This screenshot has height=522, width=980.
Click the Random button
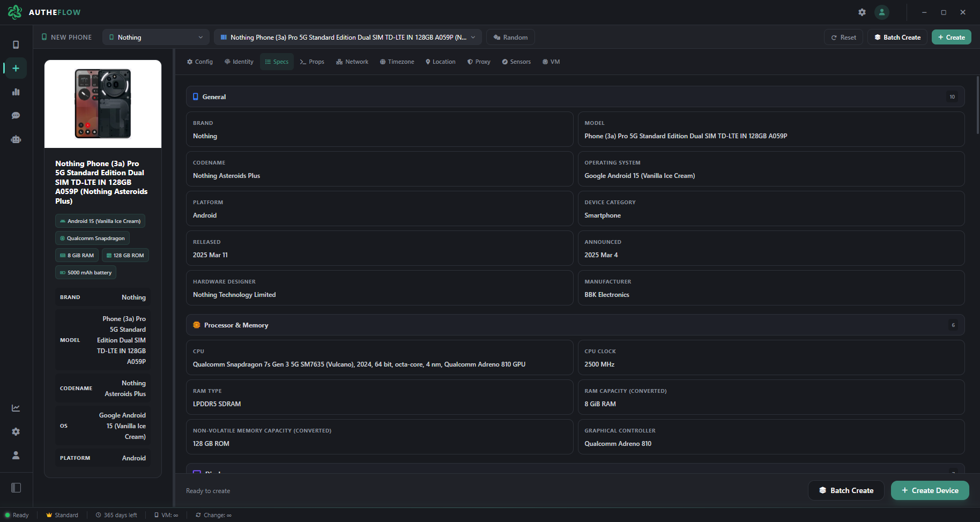point(510,37)
